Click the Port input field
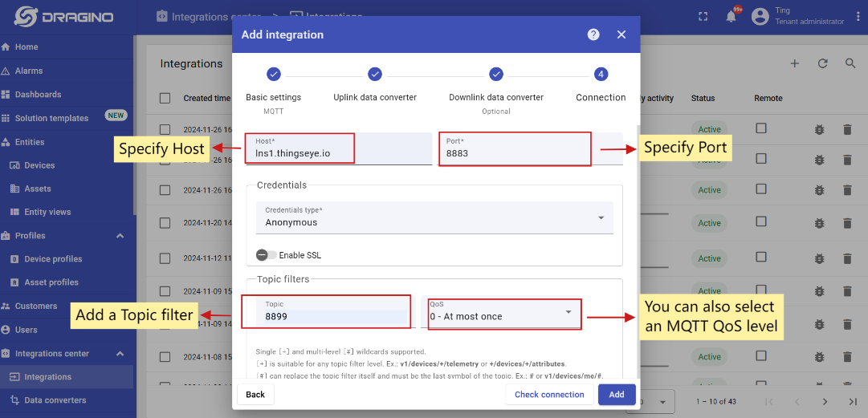 [x=531, y=148]
